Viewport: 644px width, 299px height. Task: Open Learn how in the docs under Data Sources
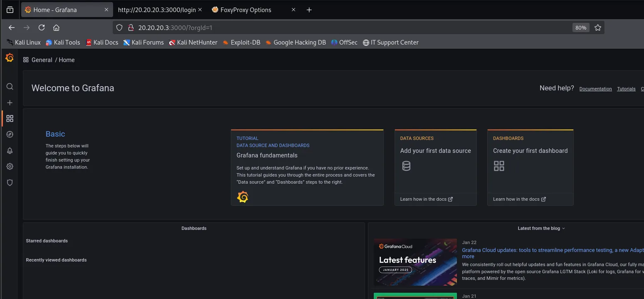pyautogui.click(x=426, y=199)
